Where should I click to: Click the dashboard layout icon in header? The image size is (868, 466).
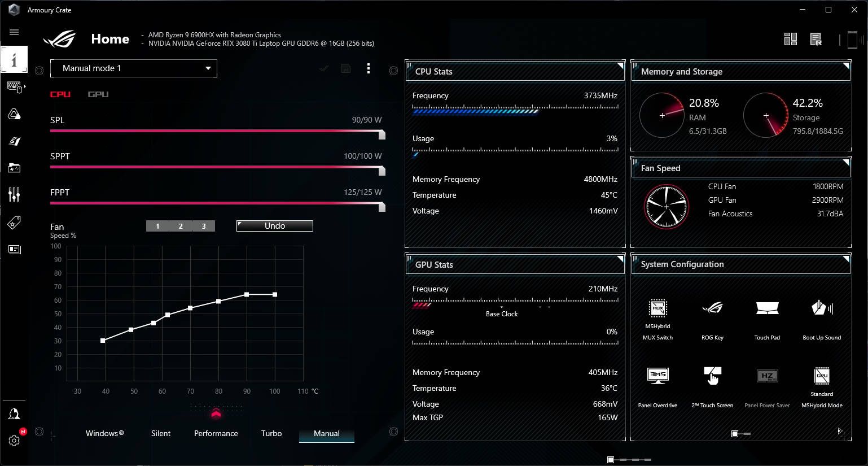[791, 39]
